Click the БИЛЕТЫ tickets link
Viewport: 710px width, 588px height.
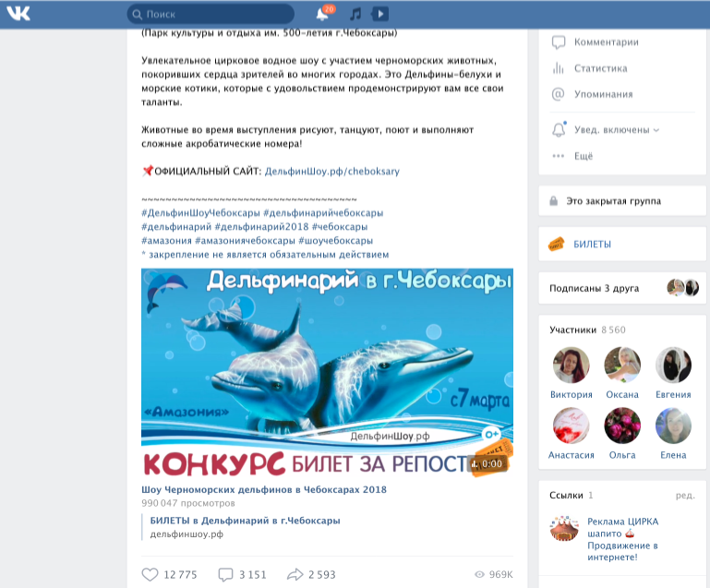click(592, 244)
